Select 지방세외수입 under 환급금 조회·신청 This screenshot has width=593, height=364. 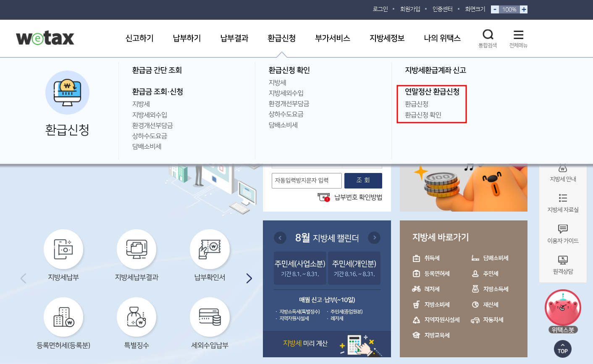pyautogui.click(x=150, y=115)
